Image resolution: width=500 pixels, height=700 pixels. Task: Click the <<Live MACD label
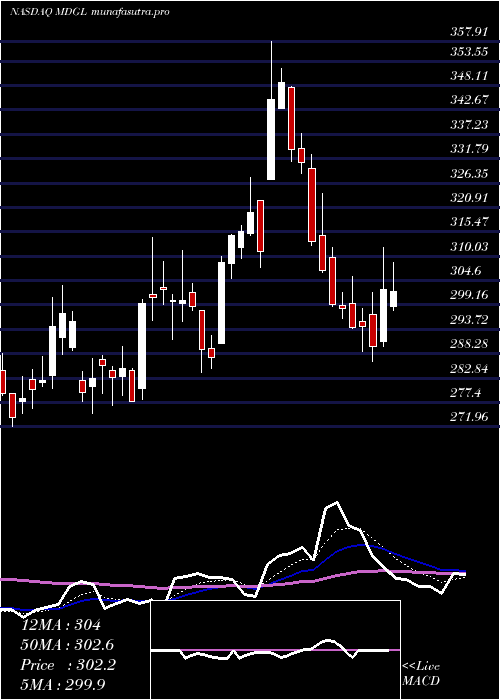coord(421,674)
